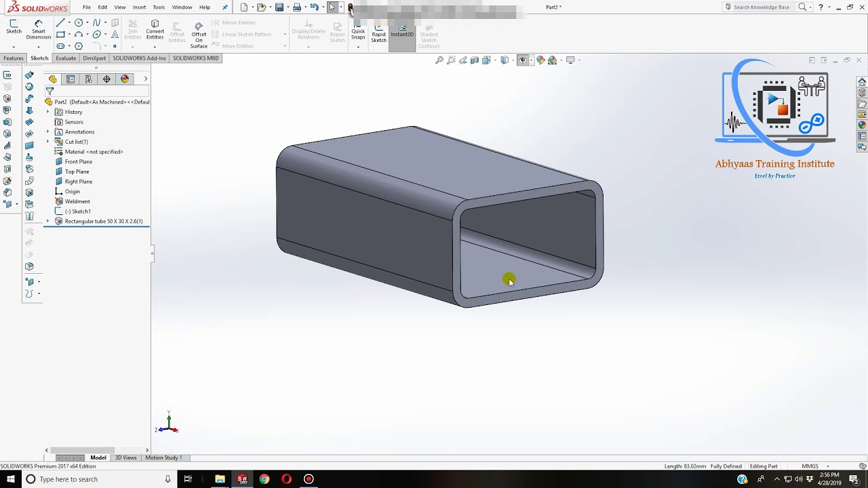Pick the Spline sketch tool

[x=96, y=22]
